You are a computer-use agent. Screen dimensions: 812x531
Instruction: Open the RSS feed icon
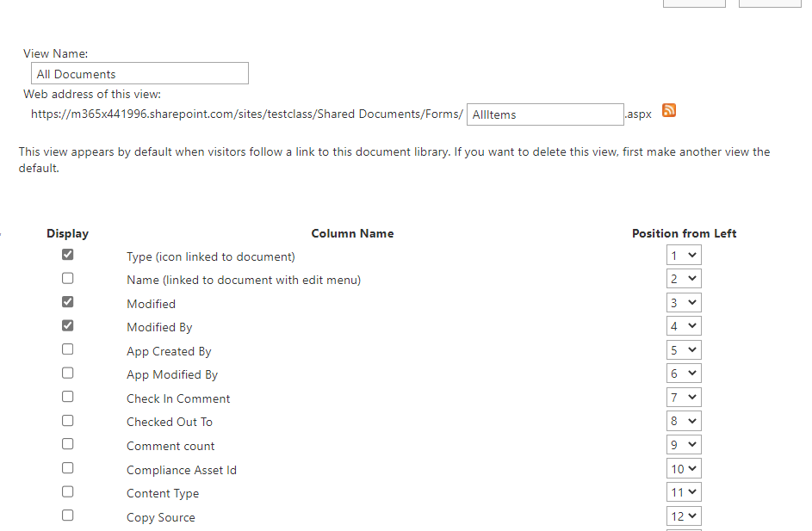[x=669, y=111]
